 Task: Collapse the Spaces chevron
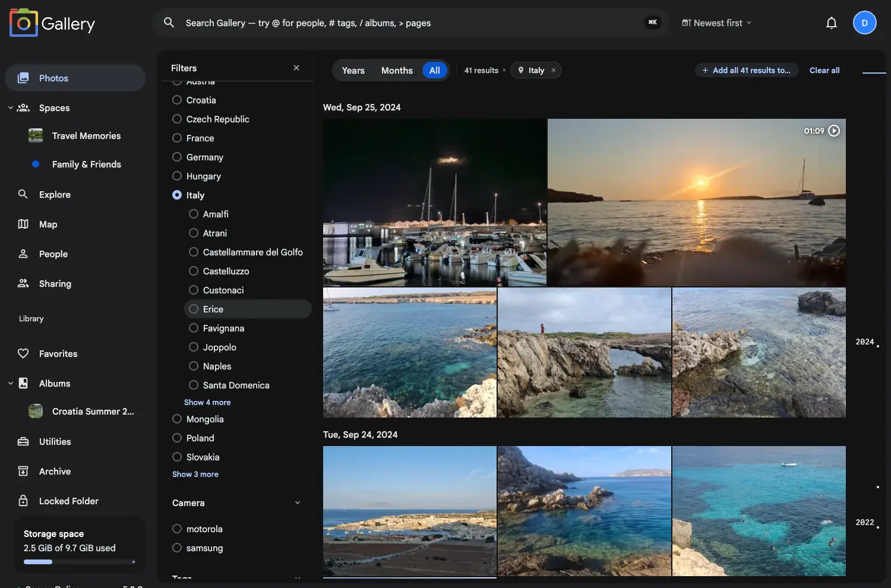coord(11,108)
